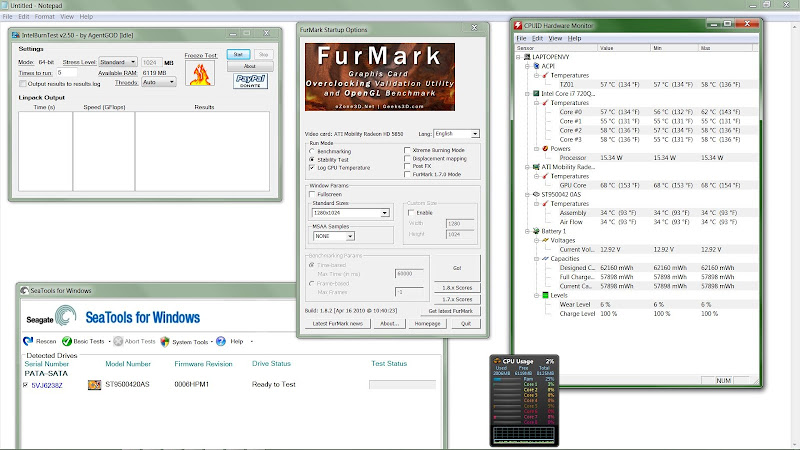Click the Quit button in FurMark
The height and width of the screenshot is (450, 800).
pyautogui.click(x=466, y=323)
